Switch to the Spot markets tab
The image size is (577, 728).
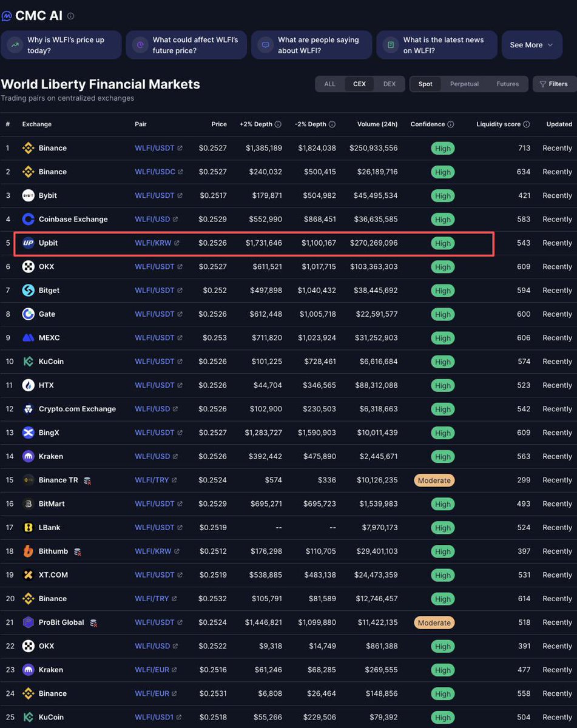[426, 84]
